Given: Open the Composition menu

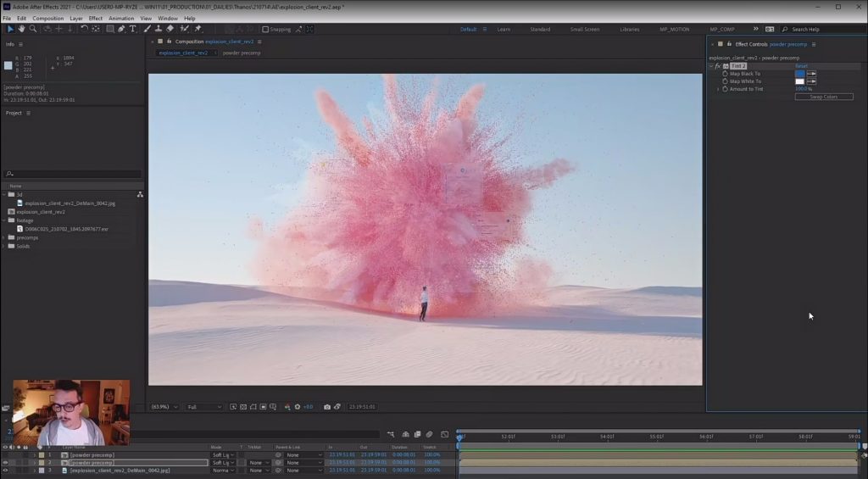Looking at the screenshot, I should (x=48, y=19).
